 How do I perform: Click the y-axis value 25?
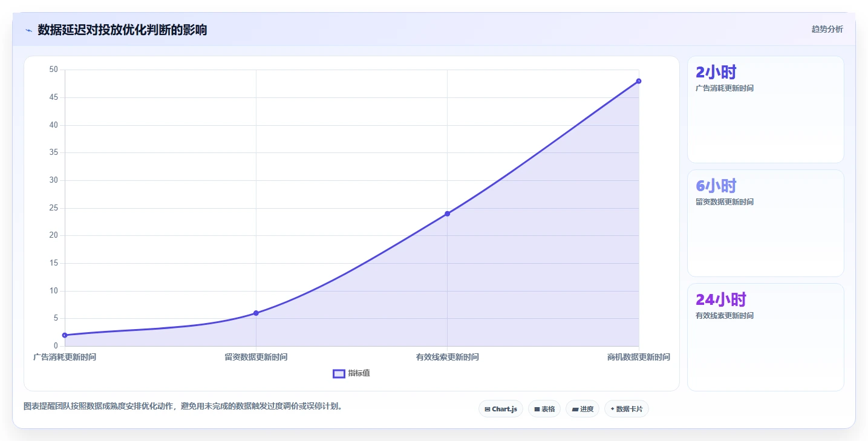53,207
